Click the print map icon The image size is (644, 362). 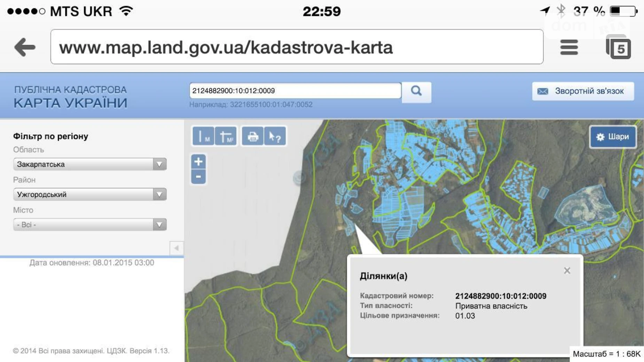tap(252, 136)
